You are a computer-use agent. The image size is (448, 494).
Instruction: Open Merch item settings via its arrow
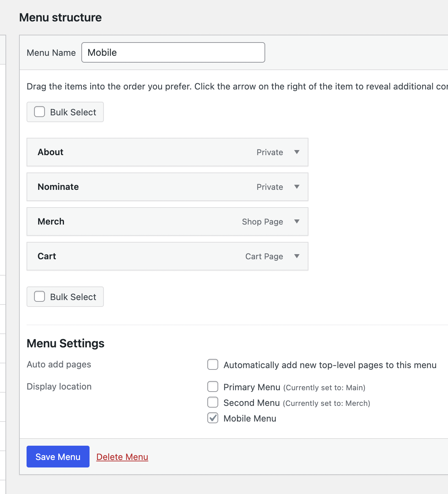pos(297,221)
